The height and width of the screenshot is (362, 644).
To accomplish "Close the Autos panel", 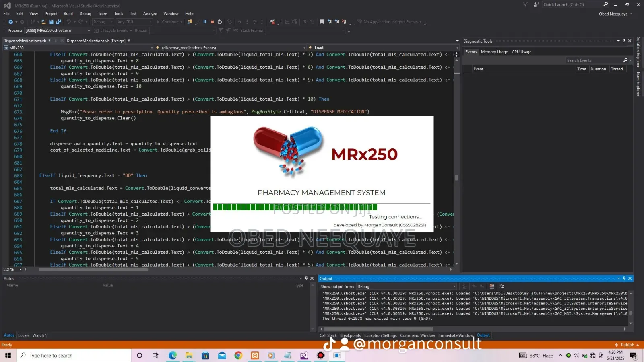I will click(312, 278).
